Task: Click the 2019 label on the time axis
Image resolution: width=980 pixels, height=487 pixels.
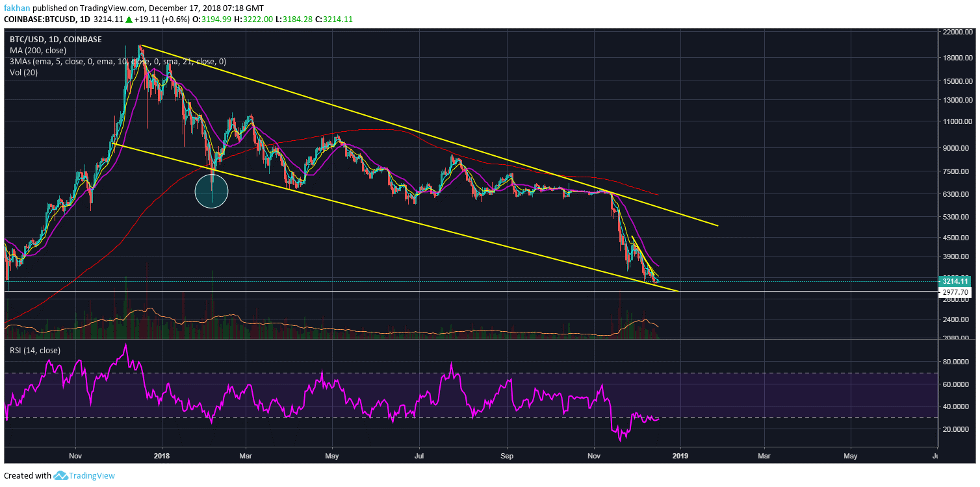Action: point(680,456)
